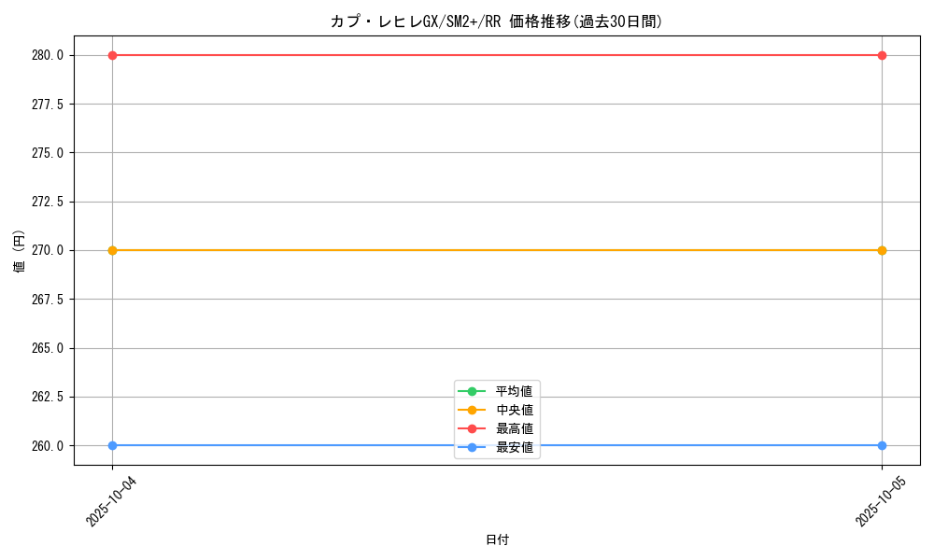
Task: Select the orange 中央値 point on 2025-10-04
Action: [112, 250]
